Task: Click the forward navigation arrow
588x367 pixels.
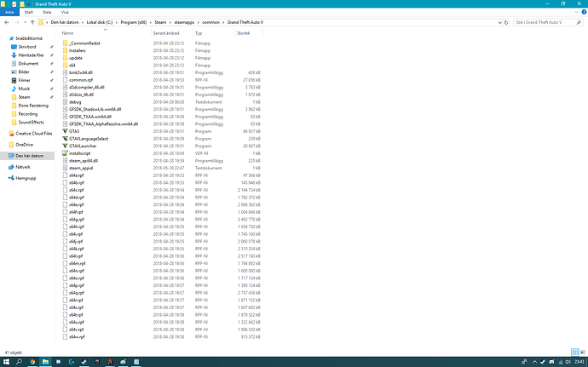Action: 17,22
